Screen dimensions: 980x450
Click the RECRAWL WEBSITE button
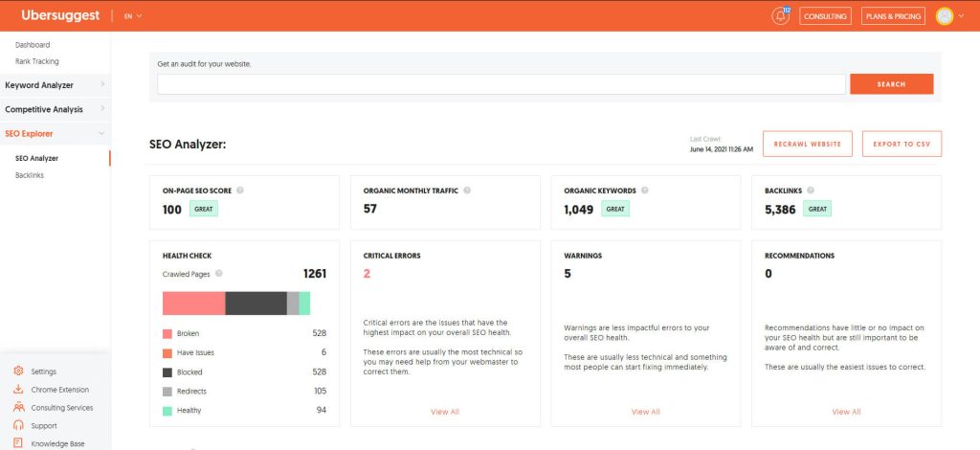[x=808, y=144]
